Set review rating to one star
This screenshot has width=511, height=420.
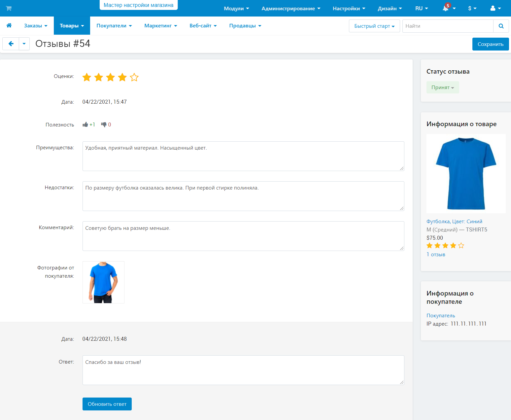(87, 77)
